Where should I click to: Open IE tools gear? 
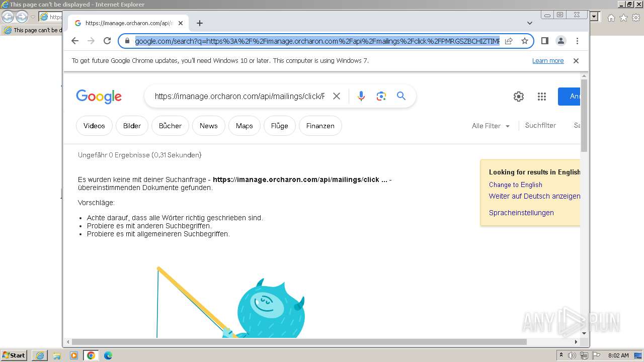point(636,18)
